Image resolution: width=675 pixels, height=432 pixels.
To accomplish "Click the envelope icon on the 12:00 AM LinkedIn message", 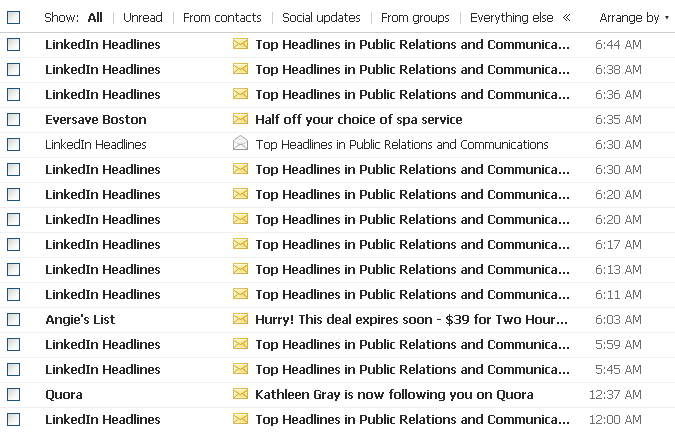I will pos(240,419).
